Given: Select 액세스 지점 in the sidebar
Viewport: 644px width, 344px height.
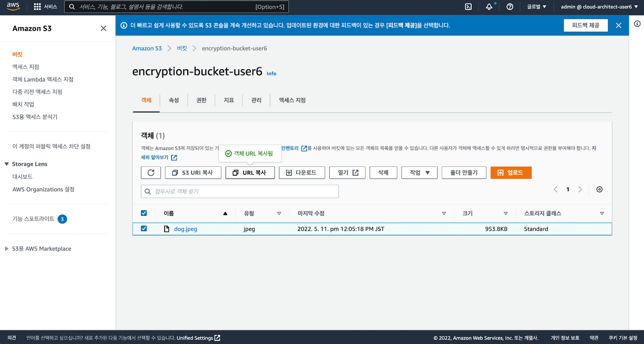Looking at the screenshot, I should point(26,67).
